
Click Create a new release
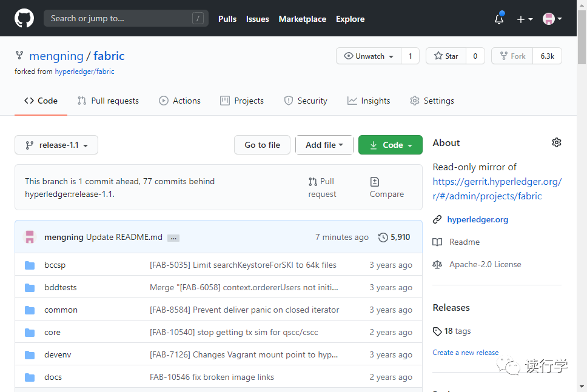tap(465, 353)
